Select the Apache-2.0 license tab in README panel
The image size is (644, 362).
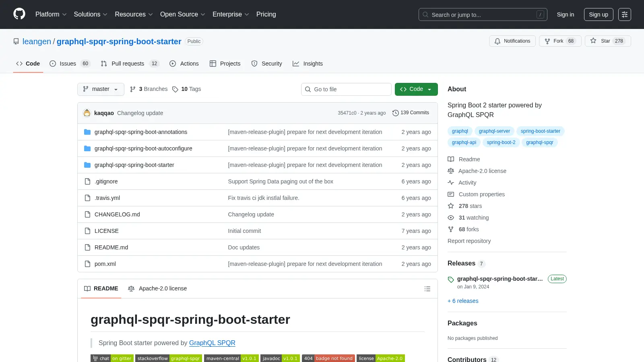click(157, 288)
